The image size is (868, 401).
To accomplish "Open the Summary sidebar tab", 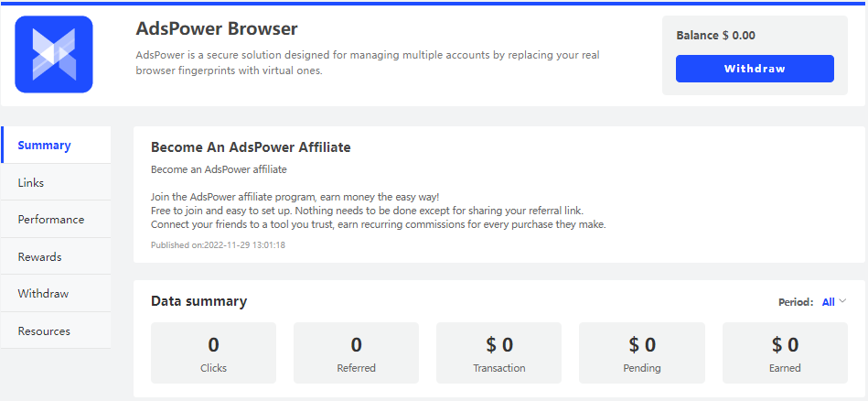I will pos(56,146).
